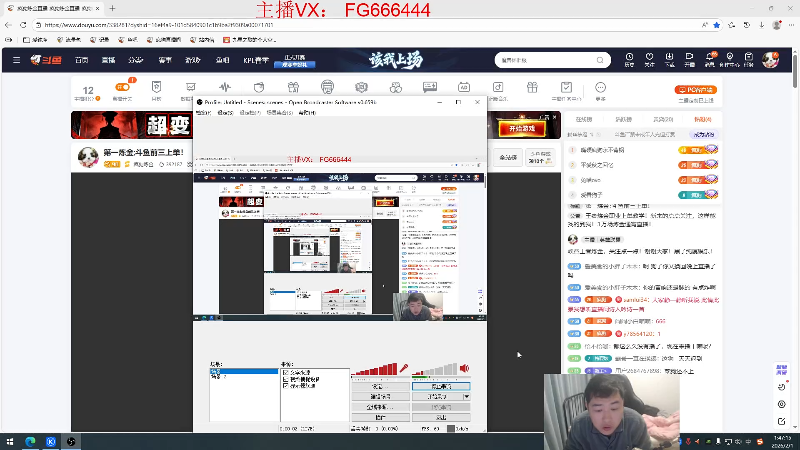Screen dimensions: 800x450
Task: Click the waveform icon in room toolbar
Action: coord(225,87)
